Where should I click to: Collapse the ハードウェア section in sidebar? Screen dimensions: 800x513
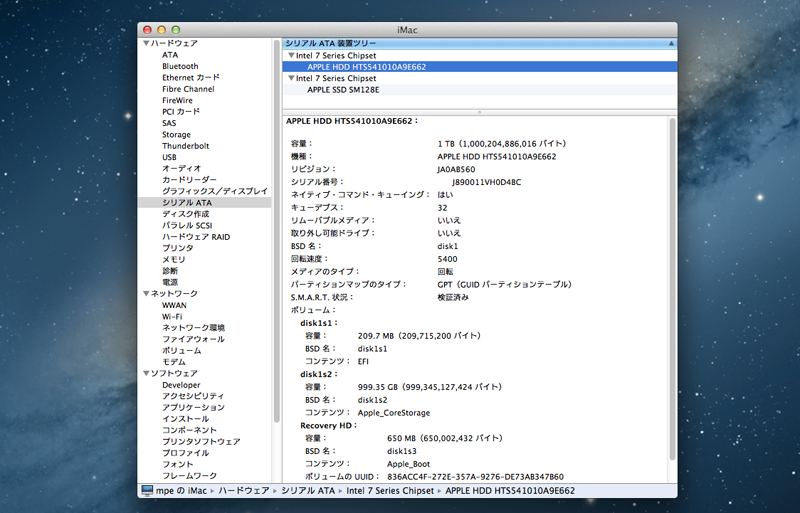point(146,44)
